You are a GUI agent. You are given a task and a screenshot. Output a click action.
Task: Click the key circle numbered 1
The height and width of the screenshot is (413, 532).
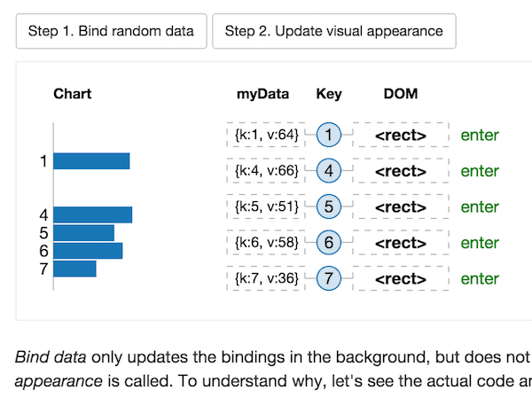(x=329, y=136)
